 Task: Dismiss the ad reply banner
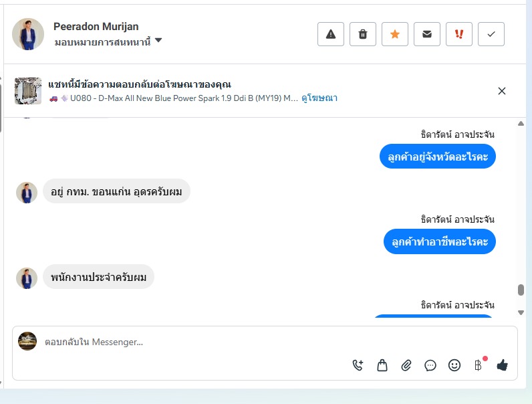pos(502,91)
